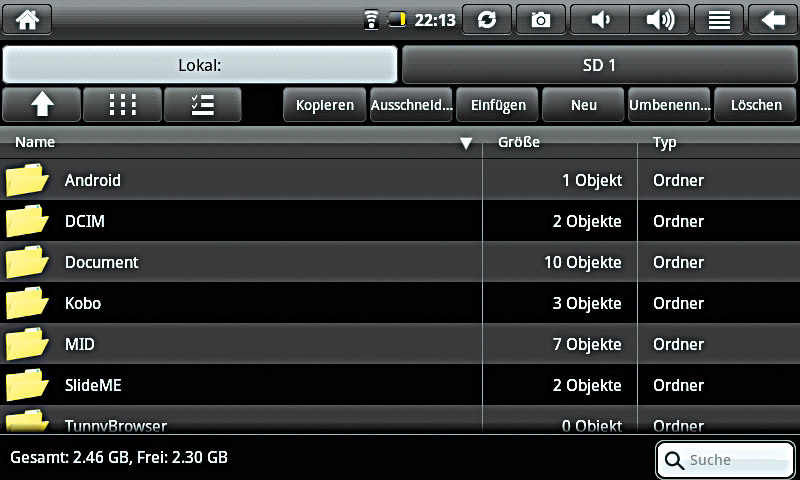Click the Löschen button
This screenshot has height=480, width=800.
[x=756, y=105]
